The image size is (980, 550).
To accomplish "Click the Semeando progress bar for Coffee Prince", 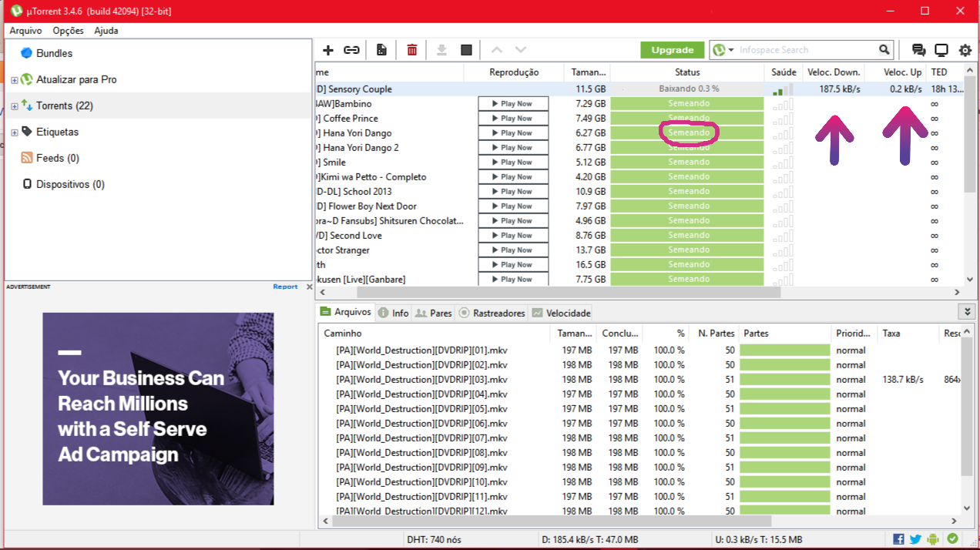I will click(688, 118).
